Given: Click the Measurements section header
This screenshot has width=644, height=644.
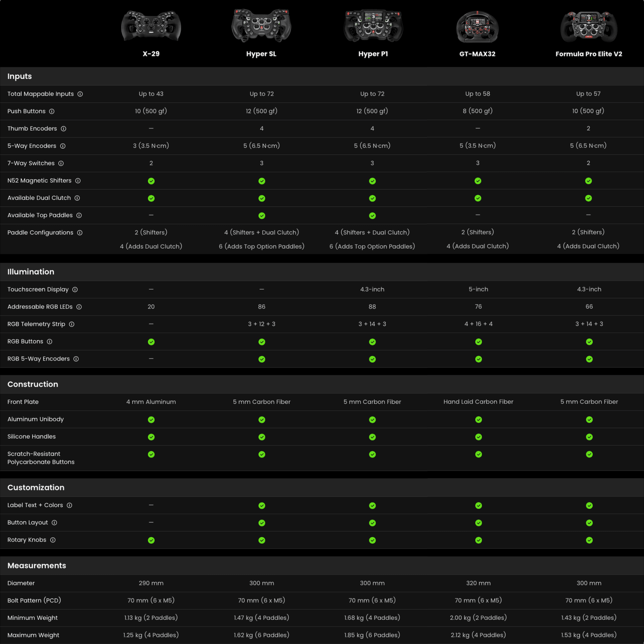Looking at the screenshot, I should click(x=37, y=566).
